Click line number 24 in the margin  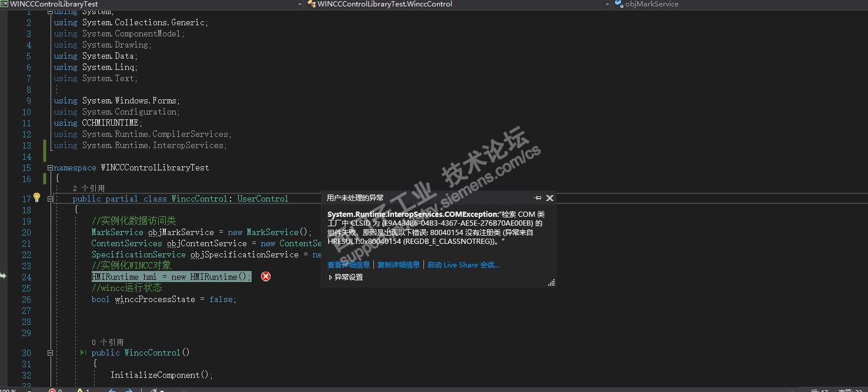[x=26, y=277]
